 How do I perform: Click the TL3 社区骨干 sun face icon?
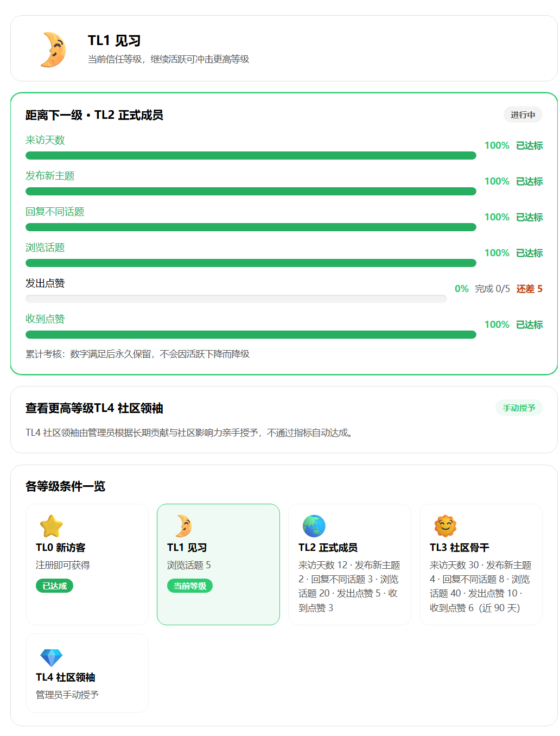click(446, 526)
